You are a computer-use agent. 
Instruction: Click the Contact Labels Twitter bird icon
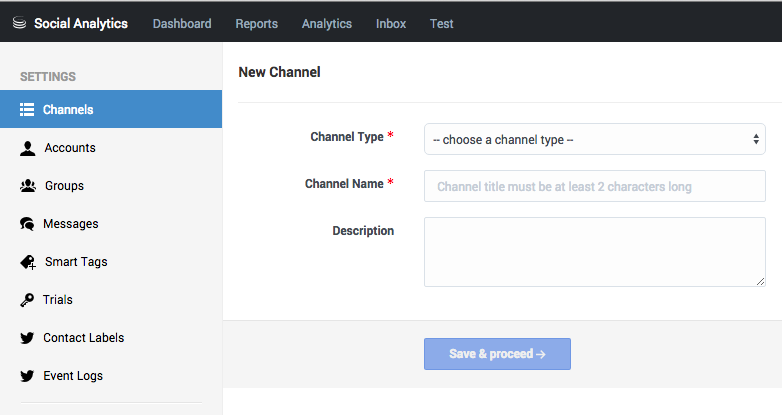[x=27, y=338]
